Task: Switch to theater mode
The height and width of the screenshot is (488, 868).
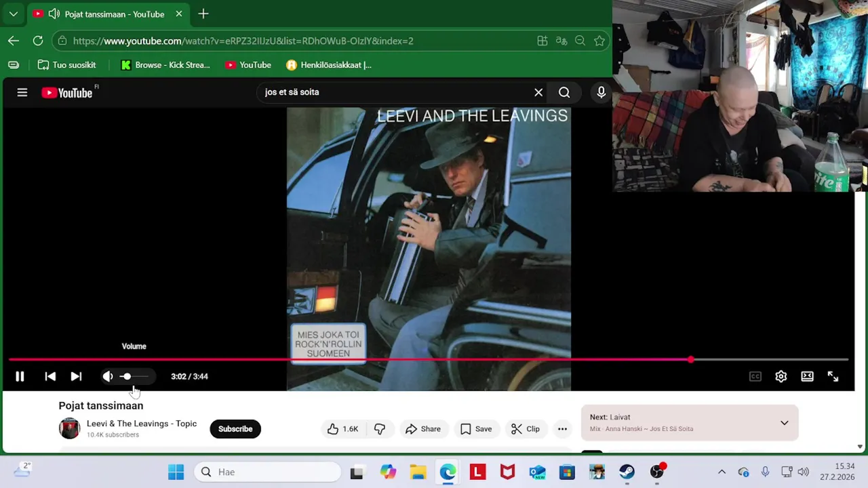Action: [x=807, y=376]
